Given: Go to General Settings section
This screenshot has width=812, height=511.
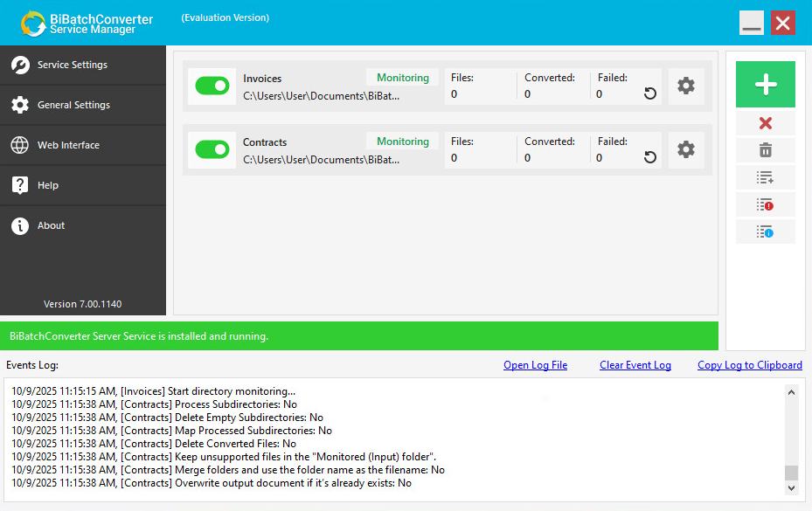Looking at the screenshot, I should 73,105.
